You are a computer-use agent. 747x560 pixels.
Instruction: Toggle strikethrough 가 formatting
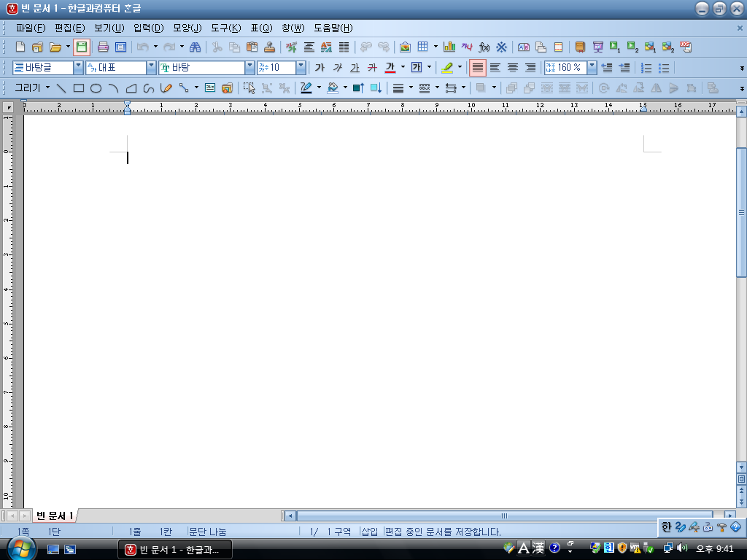pyautogui.click(x=373, y=68)
